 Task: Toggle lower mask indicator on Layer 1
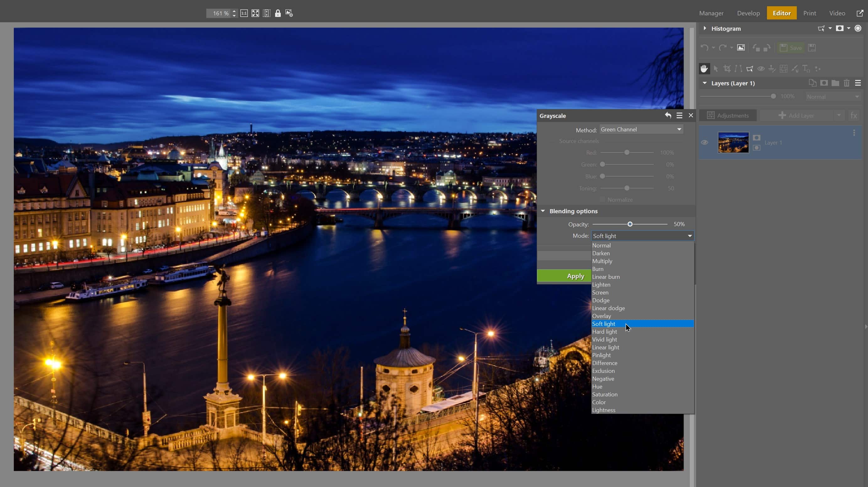coord(756,147)
